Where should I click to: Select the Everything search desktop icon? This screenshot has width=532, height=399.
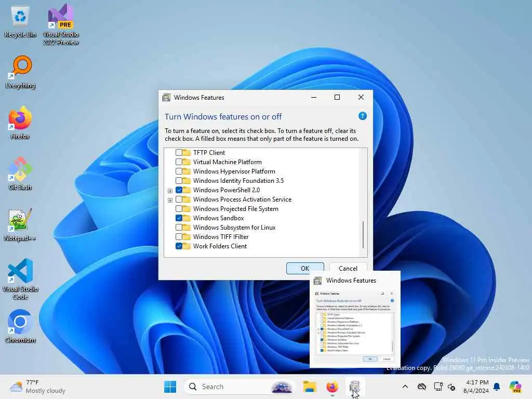[20, 72]
